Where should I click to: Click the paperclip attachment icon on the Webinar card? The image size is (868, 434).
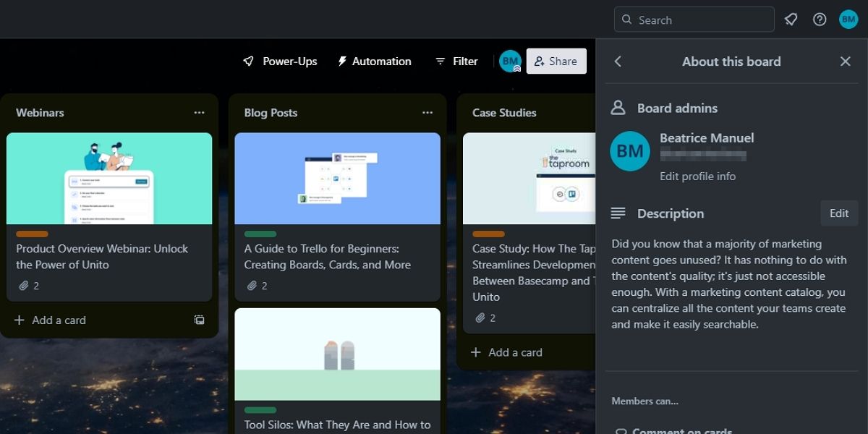pos(24,286)
